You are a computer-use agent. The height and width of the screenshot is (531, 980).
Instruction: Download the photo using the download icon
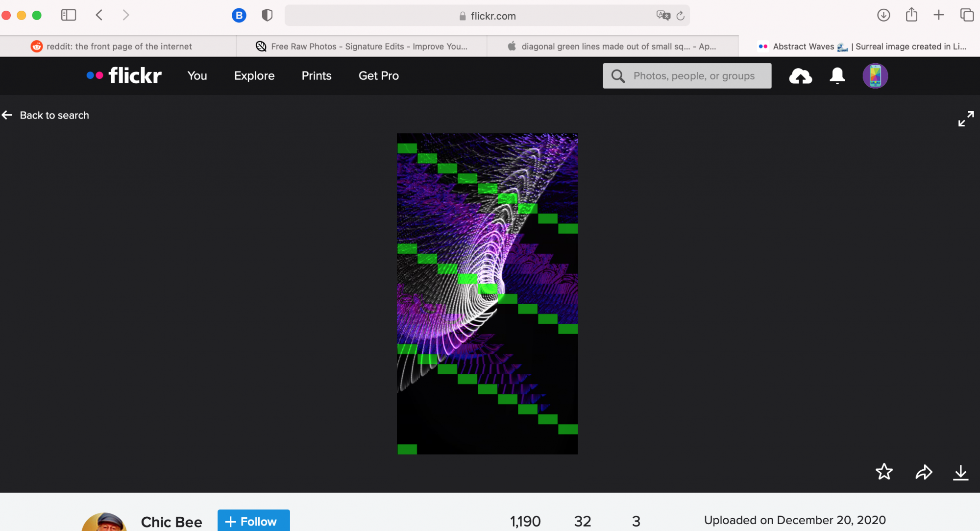pyautogui.click(x=960, y=472)
